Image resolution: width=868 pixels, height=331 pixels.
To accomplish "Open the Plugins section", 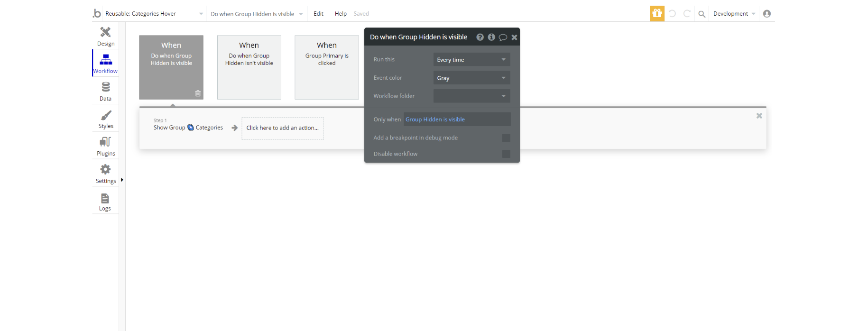I will coord(105,146).
